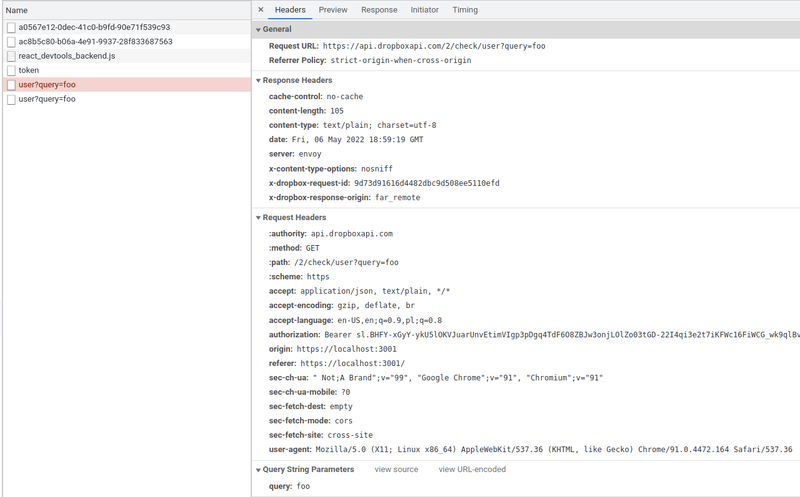Click the view source link
The height and width of the screenshot is (497, 800).
pyautogui.click(x=396, y=470)
